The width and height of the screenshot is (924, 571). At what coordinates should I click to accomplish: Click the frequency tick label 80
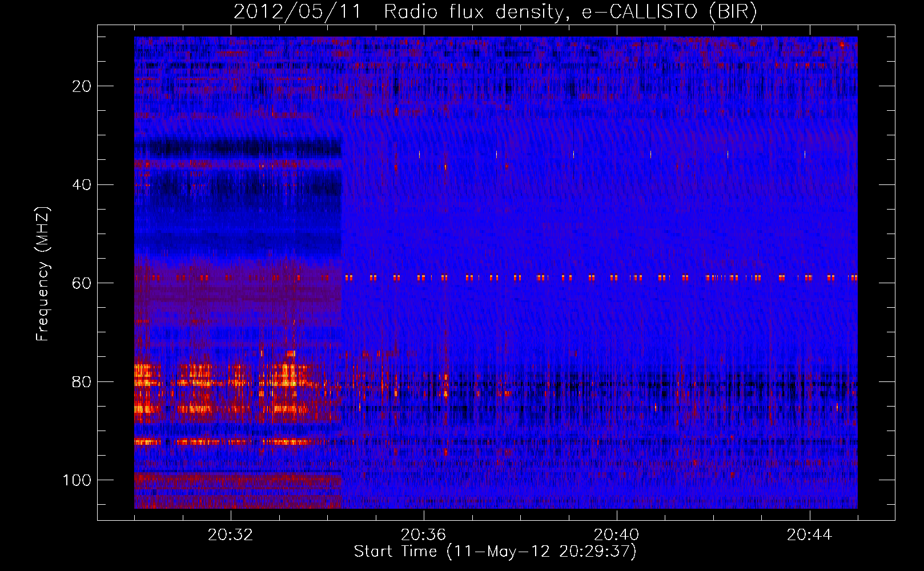[82, 381]
